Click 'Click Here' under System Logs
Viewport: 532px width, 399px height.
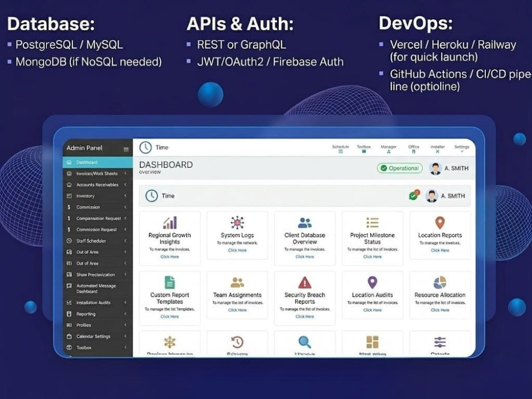coord(237,251)
